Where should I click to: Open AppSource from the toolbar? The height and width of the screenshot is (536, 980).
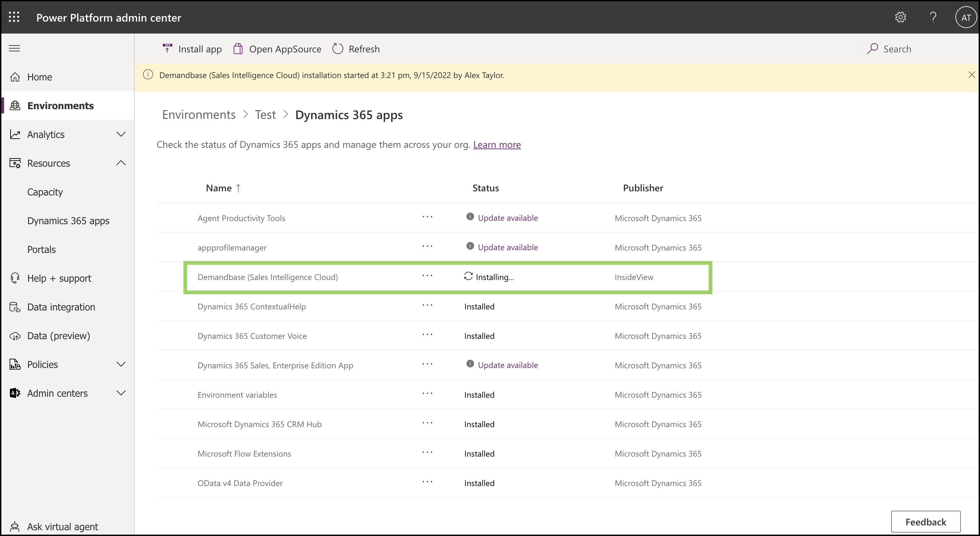[x=277, y=49]
